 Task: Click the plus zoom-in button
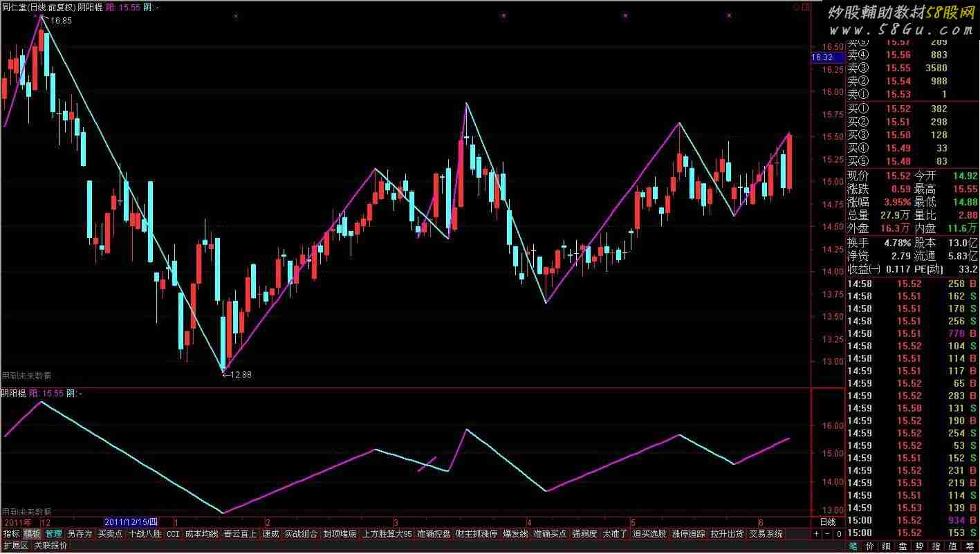click(816, 534)
